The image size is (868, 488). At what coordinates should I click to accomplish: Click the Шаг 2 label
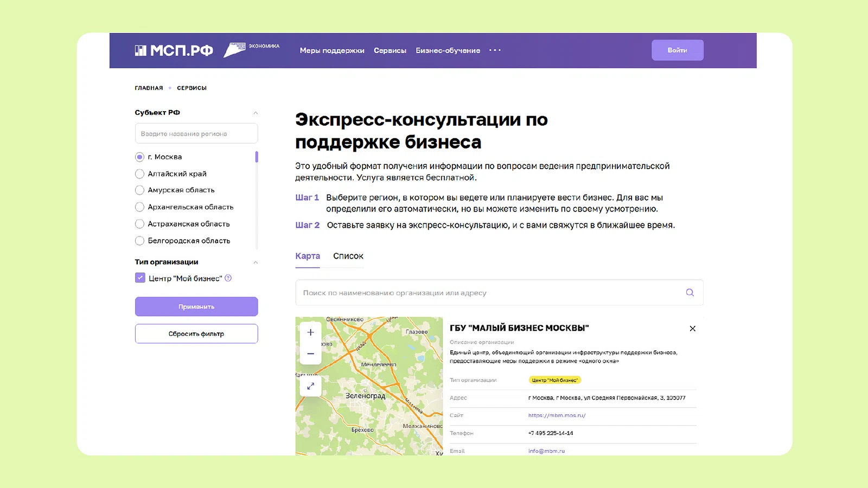[x=308, y=225]
